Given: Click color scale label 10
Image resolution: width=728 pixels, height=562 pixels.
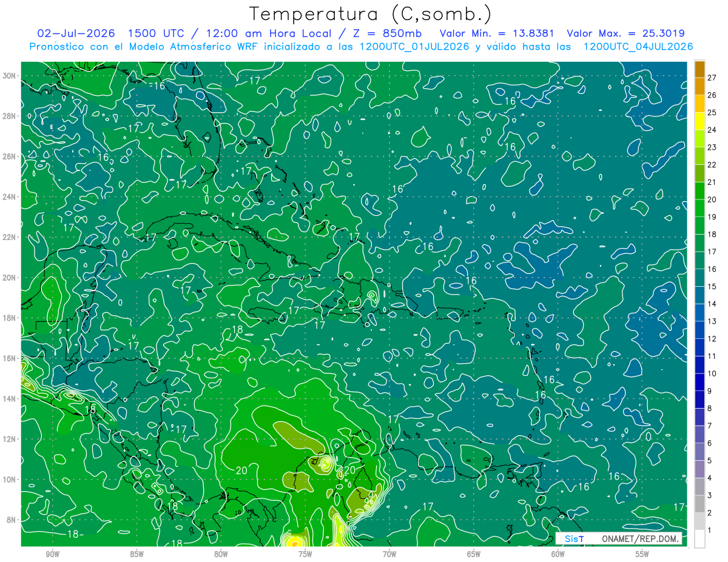Looking at the screenshot, I should 712,373.
